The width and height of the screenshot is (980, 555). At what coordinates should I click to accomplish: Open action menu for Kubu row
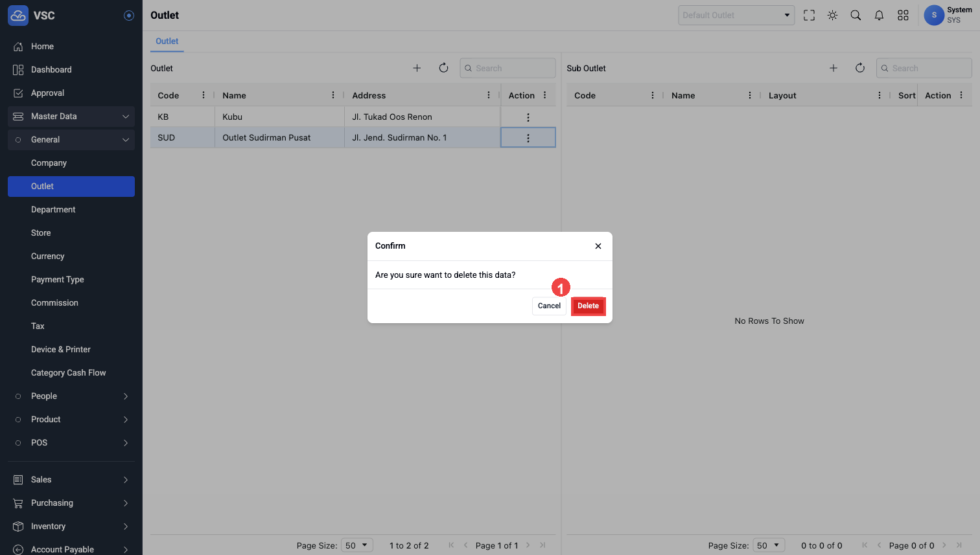(x=528, y=117)
